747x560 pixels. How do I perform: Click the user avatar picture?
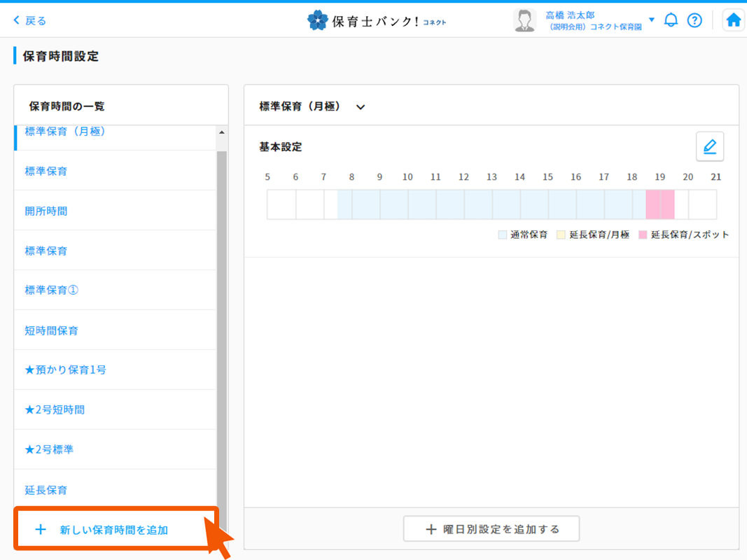pos(524,20)
